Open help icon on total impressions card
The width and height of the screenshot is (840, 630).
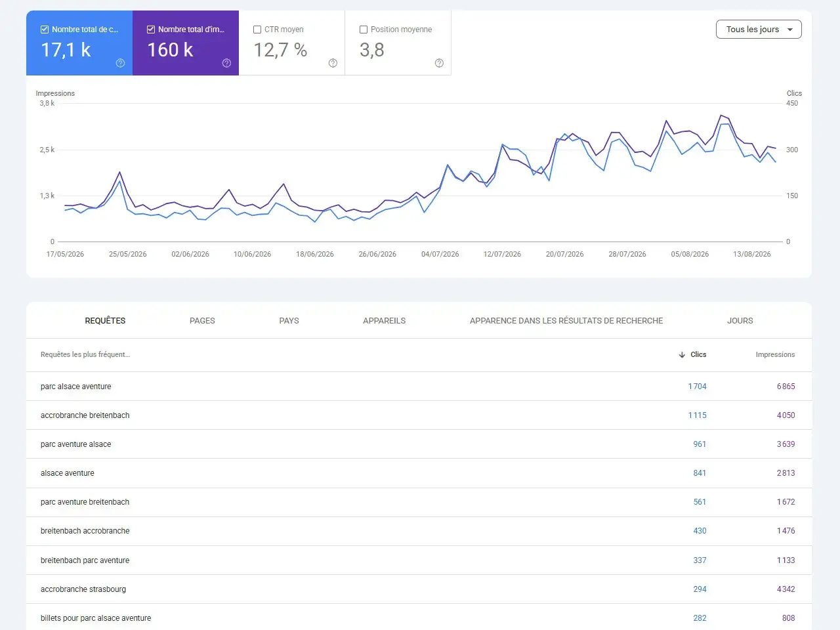click(x=226, y=63)
